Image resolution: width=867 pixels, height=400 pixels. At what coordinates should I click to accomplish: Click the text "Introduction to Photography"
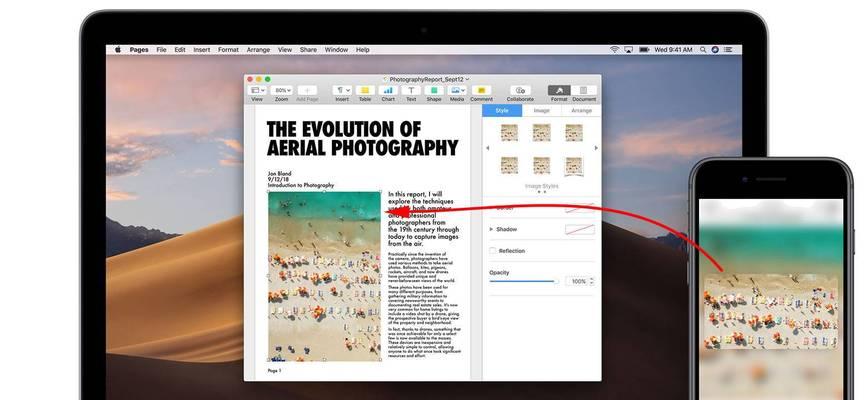click(x=301, y=186)
